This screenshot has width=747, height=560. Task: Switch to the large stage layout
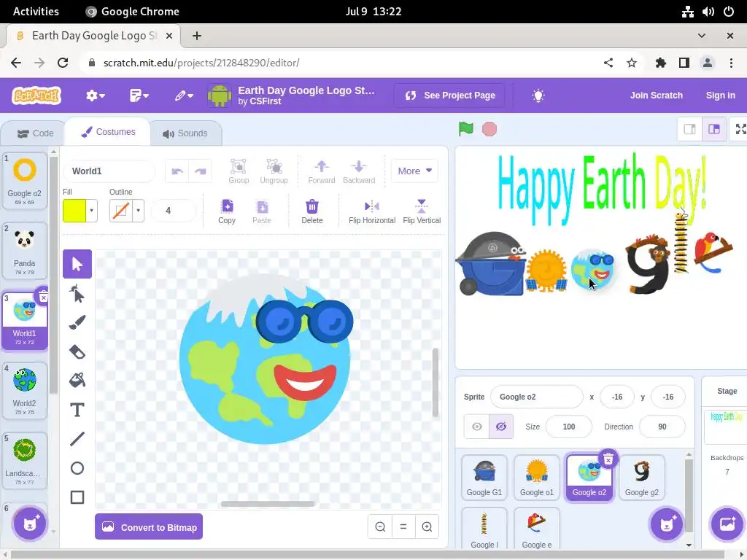[x=713, y=129]
